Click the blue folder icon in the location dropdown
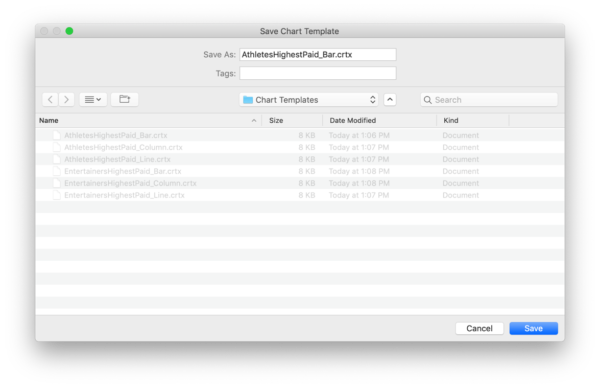The width and height of the screenshot is (600, 388). coord(248,100)
